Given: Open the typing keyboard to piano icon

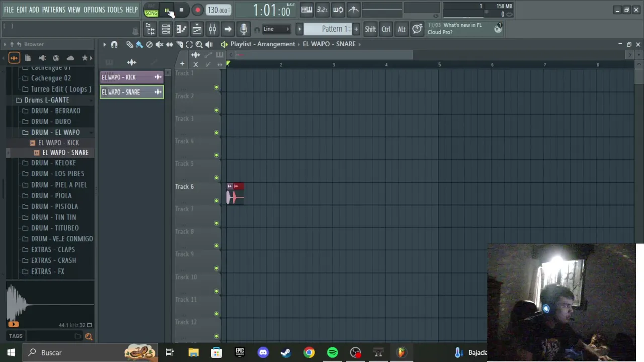Looking at the screenshot, I should point(306,10).
